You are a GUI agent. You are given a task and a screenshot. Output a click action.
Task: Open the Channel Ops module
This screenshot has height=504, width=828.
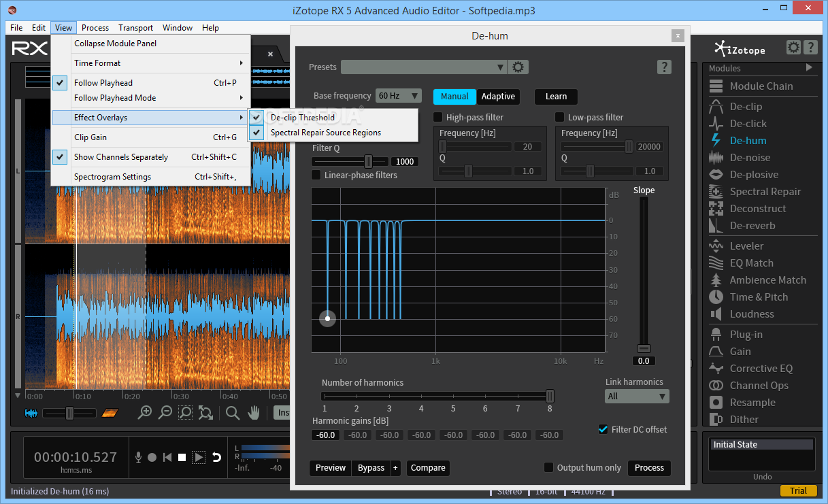(759, 386)
